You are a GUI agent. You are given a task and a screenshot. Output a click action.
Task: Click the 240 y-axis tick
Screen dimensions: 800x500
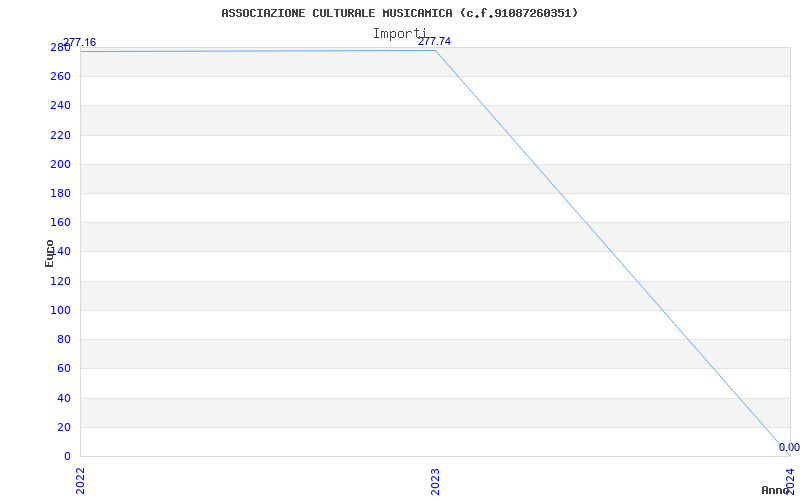(60, 106)
